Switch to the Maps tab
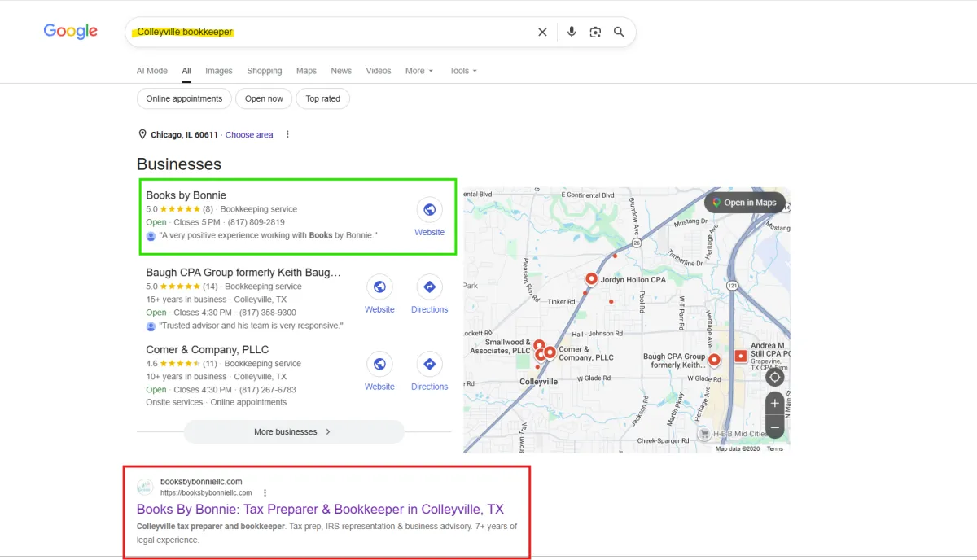Image resolution: width=977 pixels, height=560 pixels. click(x=306, y=71)
